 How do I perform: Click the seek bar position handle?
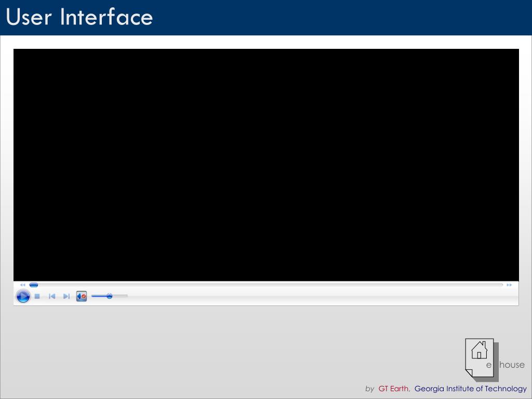[x=34, y=285]
